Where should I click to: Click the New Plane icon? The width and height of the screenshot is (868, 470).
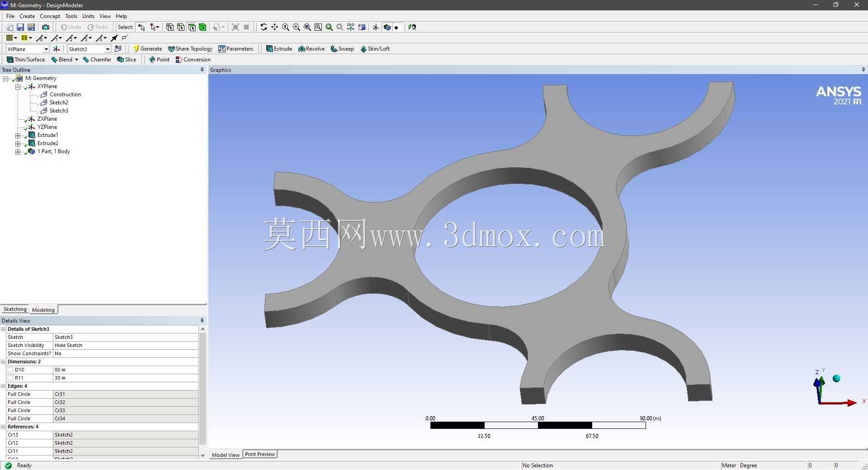(x=57, y=49)
